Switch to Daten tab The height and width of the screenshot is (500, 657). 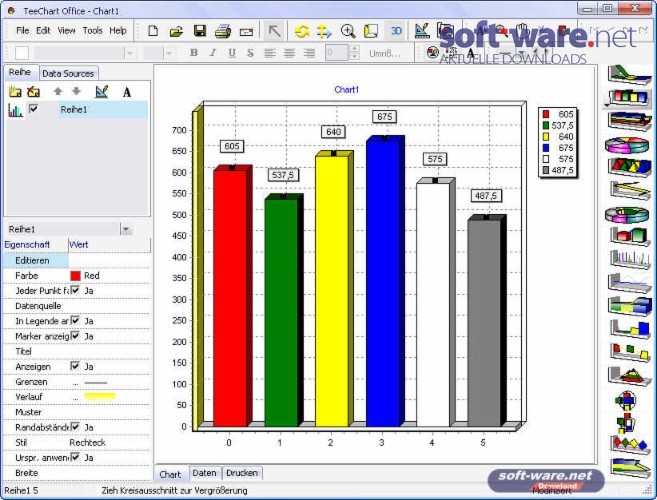click(x=204, y=473)
